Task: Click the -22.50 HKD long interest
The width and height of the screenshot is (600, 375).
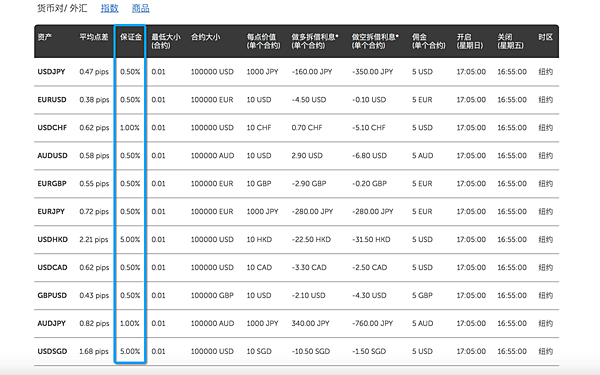Action: point(311,239)
